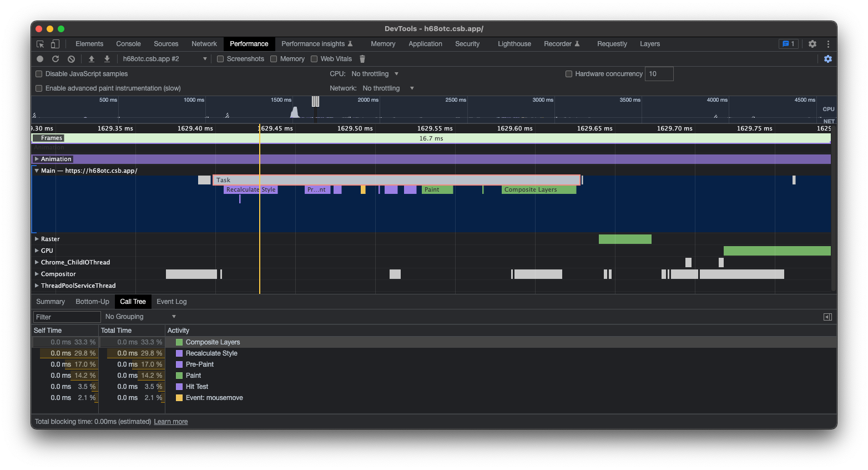868x470 pixels.
Task: Switch to the Bottom-Up tab
Action: [x=92, y=301]
